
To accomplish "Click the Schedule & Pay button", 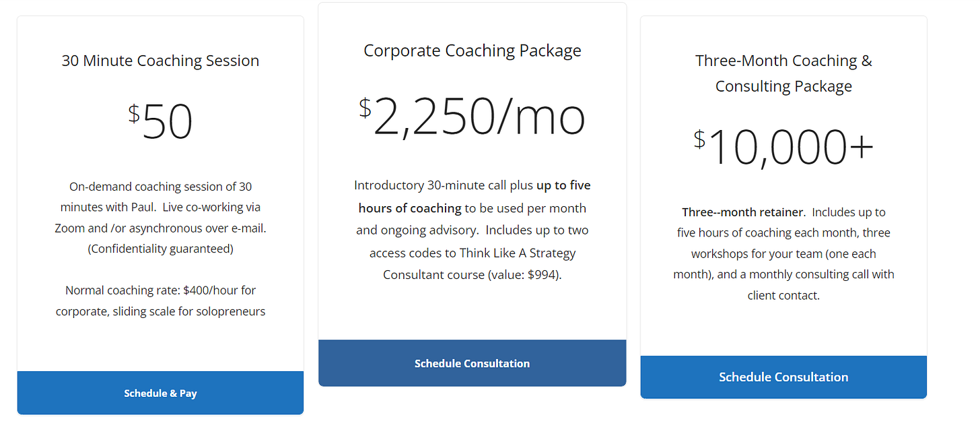I will [x=160, y=393].
